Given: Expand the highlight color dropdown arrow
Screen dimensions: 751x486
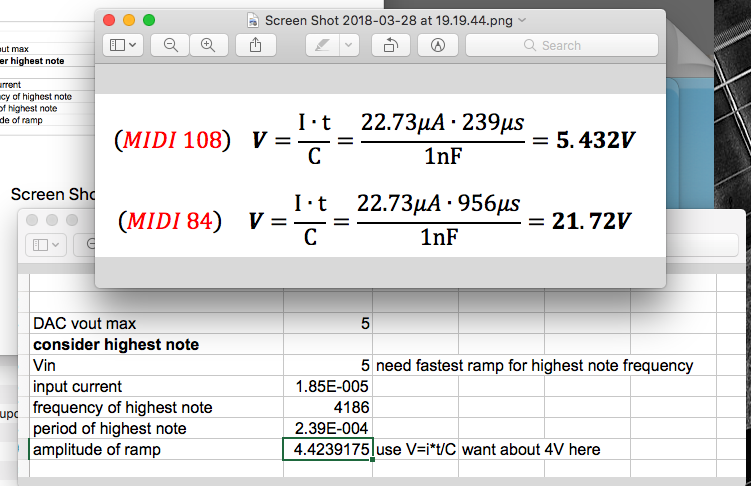Looking at the screenshot, I should click(x=348, y=45).
